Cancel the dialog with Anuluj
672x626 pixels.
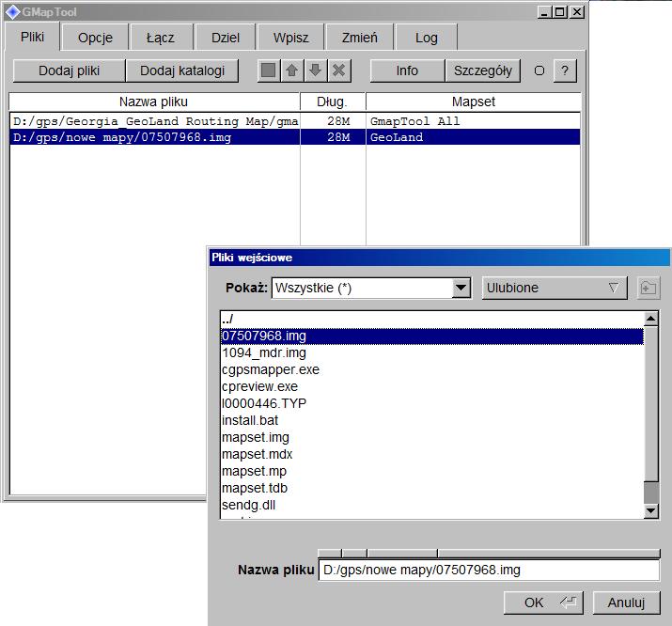pos(626,603)
